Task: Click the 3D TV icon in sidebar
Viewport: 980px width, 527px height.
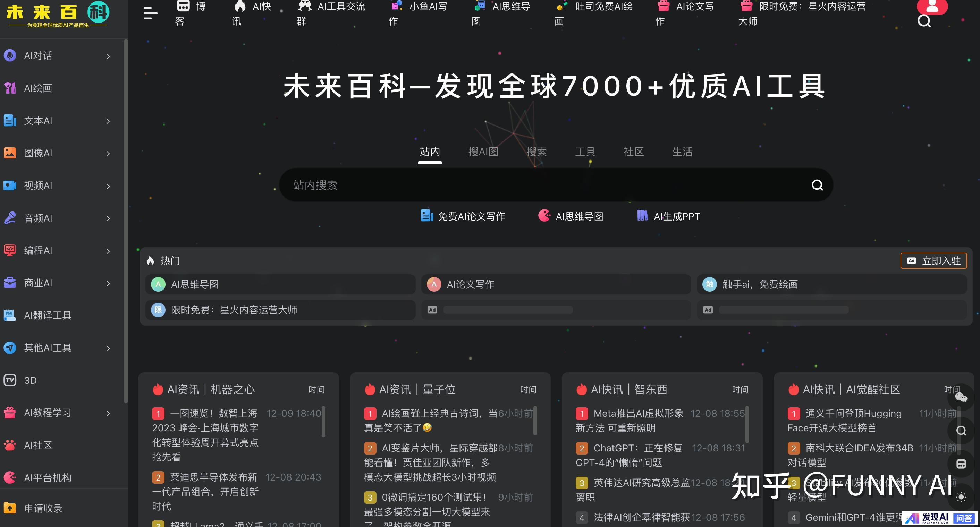Action: click(10, 380)
